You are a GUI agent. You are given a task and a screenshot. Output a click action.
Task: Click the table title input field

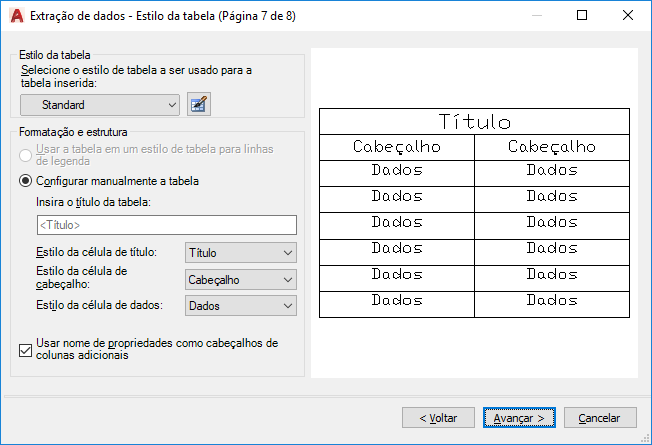pyautogui.click(x=166, y=225)
